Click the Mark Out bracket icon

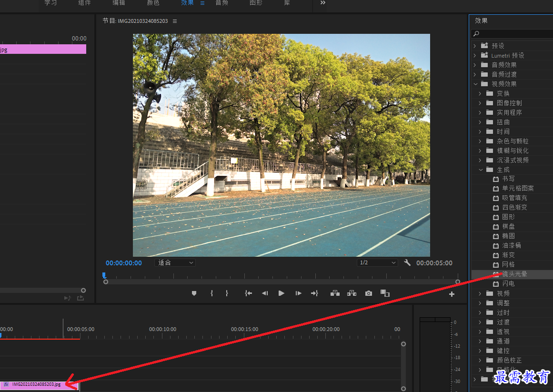click(227, 293)
